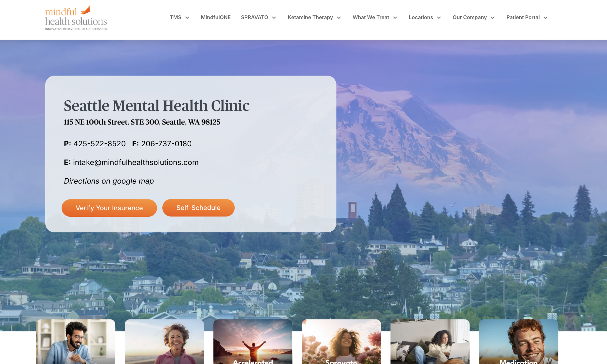Open Ketamine Therapy dropdown chevron
Image resolution: width=607 pixels, height=364 pixels.
point(339,18)
